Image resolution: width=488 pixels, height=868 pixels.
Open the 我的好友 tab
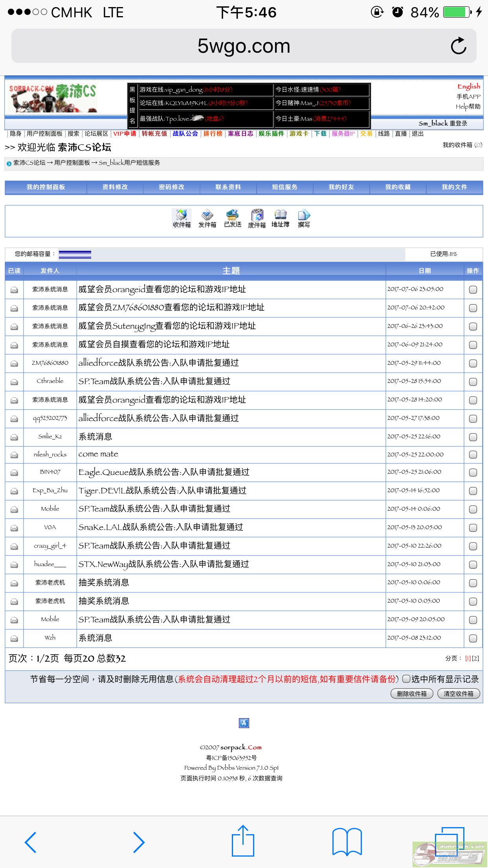pyautogui.click(x=341, y=187)
